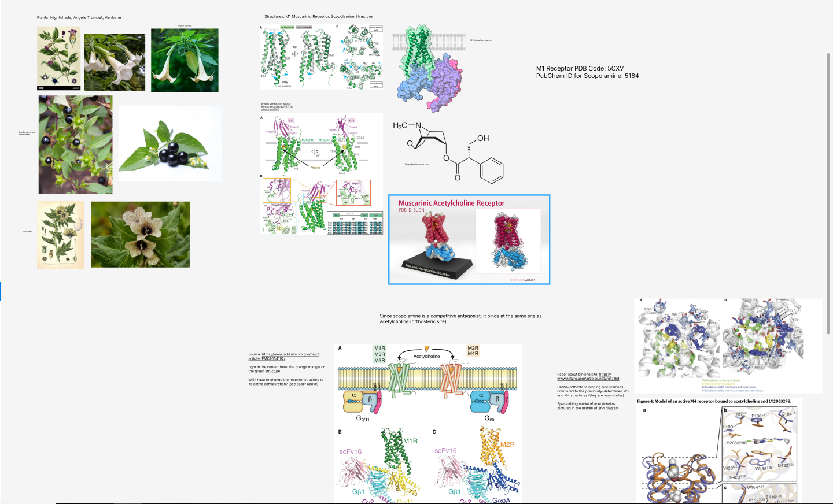Select the deadly nightshade berries plant photo
Screen dimensions: 833x504
[76, 144]
